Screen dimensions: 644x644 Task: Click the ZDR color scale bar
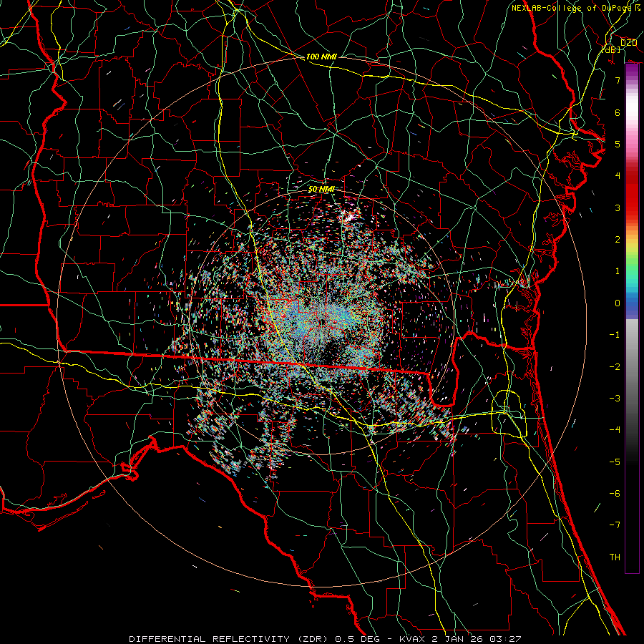tap(632, 318)
